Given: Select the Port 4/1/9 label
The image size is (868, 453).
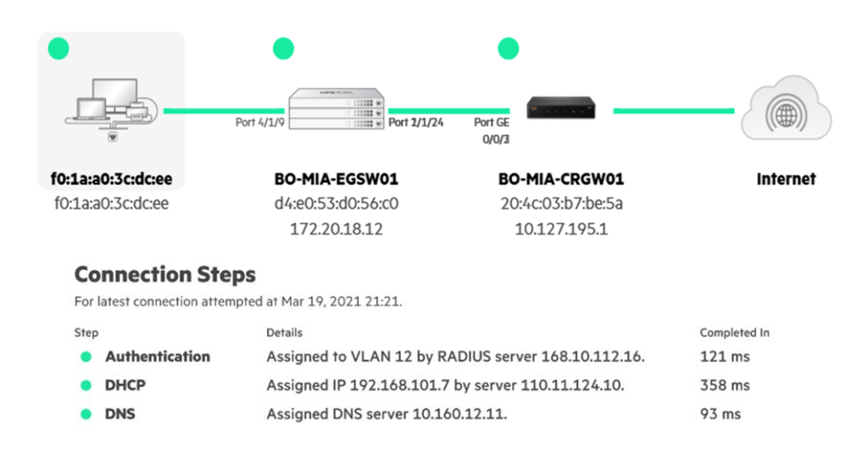Looking at the screenshot, I should point(259,123).
